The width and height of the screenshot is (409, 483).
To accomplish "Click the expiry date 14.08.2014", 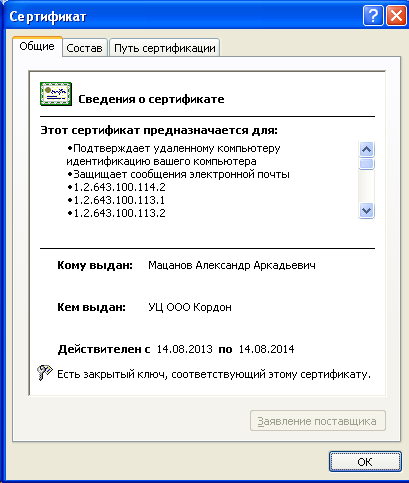I will pyautogui.click(x=267, y=349).
